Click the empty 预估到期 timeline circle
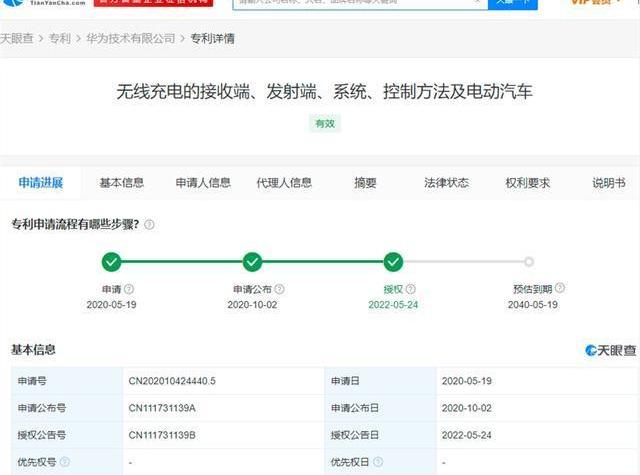640x475 pixels. 529,262
